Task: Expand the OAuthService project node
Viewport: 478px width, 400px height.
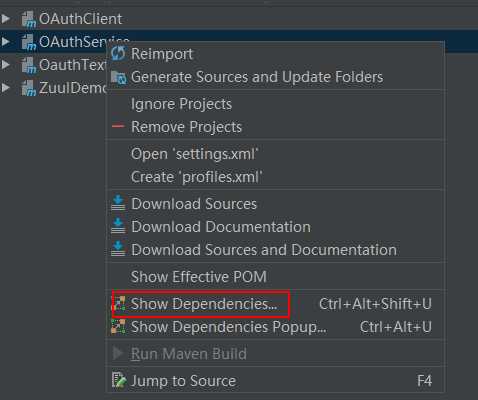Action: [5, 41]
